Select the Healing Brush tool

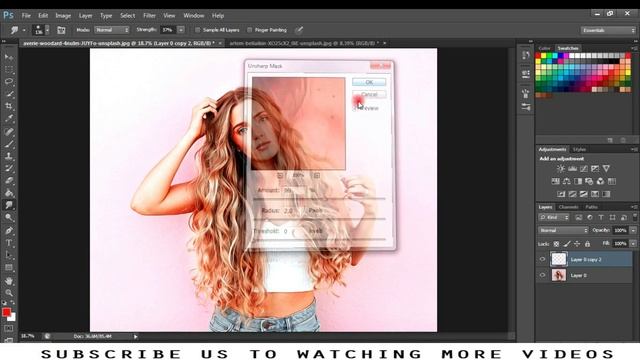(9, 131)
